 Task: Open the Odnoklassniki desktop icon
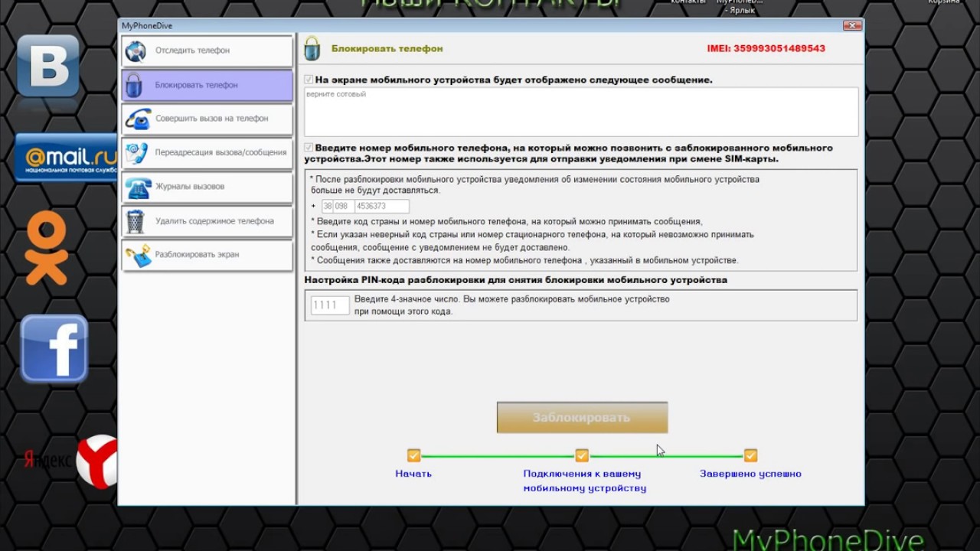point(46,248)
